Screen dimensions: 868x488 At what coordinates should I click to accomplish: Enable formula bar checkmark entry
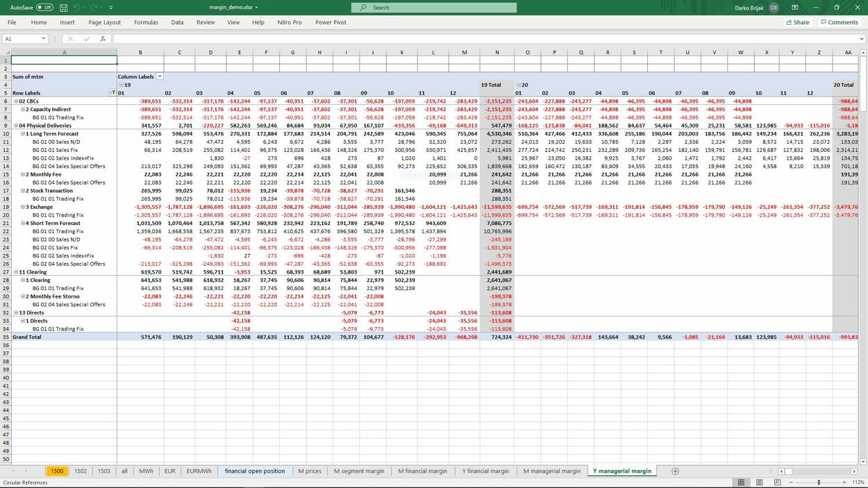click(x=87, y=39)
